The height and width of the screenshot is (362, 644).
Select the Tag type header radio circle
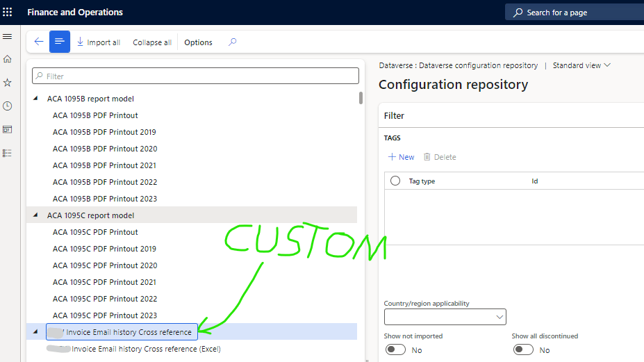point(395,181)
